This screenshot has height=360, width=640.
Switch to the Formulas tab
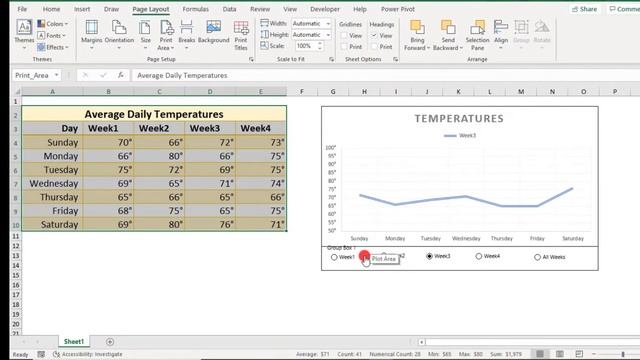point(196,9)
